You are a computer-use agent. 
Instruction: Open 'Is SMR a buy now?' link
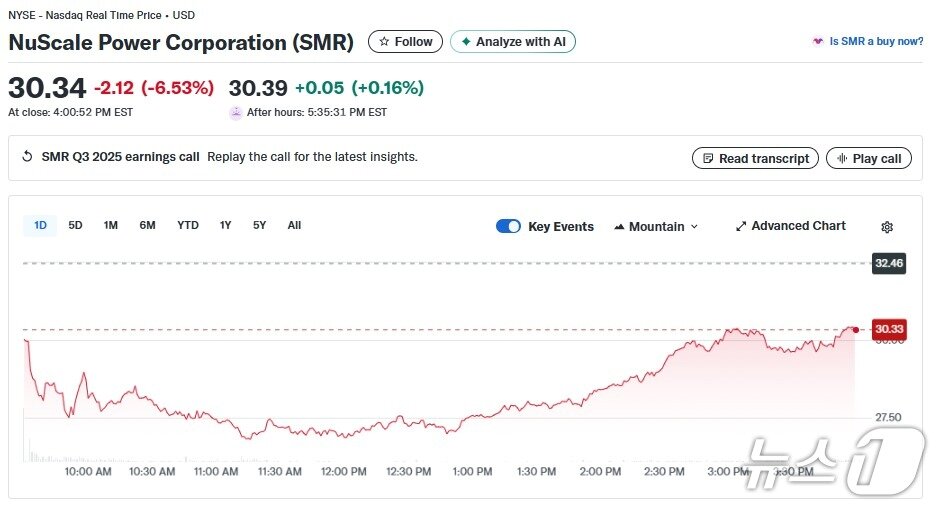[x=876, y=42]
